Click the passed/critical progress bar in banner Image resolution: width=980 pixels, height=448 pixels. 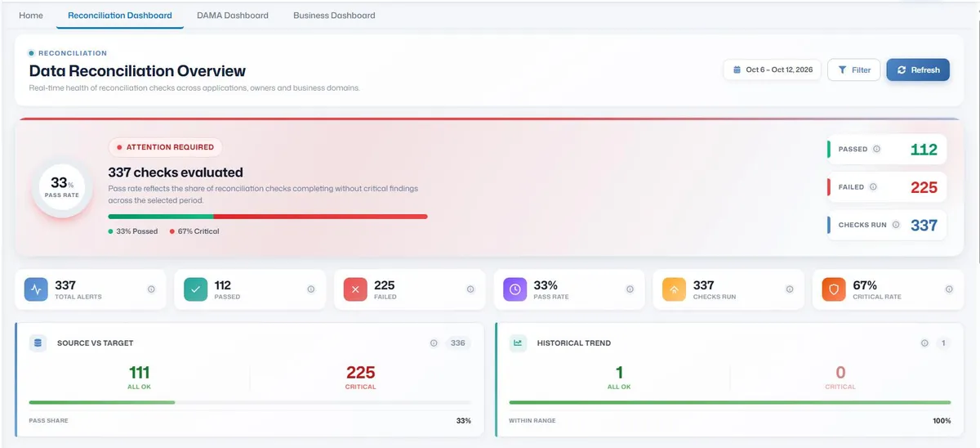click(x=268, y=217)
